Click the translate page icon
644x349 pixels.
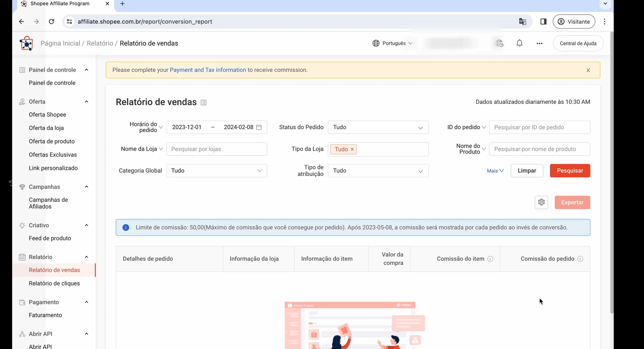[522, 22]
